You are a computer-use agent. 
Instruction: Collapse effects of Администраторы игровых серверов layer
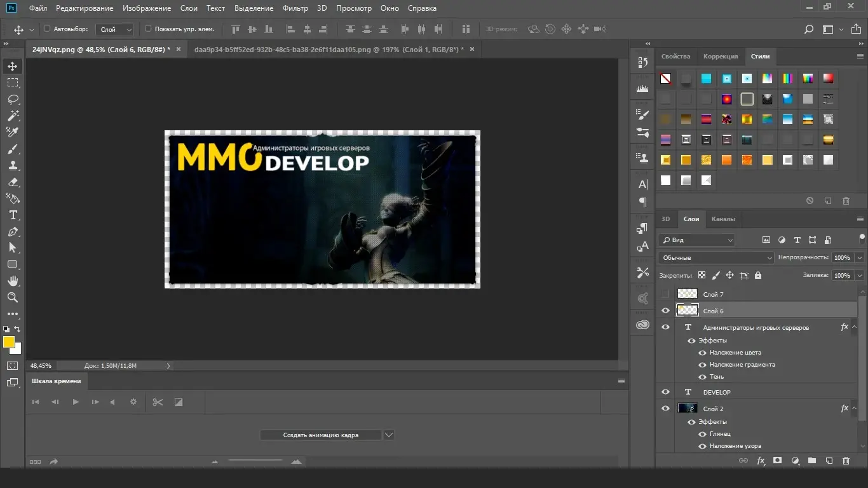854,327
